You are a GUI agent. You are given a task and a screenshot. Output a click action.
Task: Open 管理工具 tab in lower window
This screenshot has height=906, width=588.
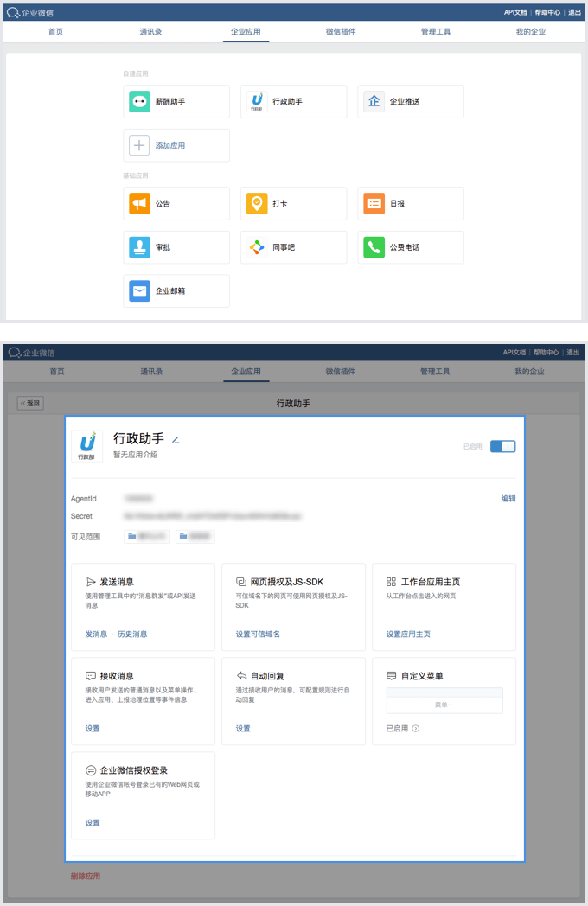click(435, 372)
